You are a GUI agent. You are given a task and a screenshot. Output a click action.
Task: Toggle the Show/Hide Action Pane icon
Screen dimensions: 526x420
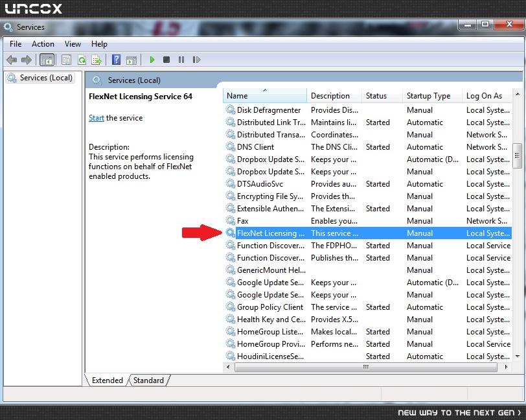pos(131,60)
